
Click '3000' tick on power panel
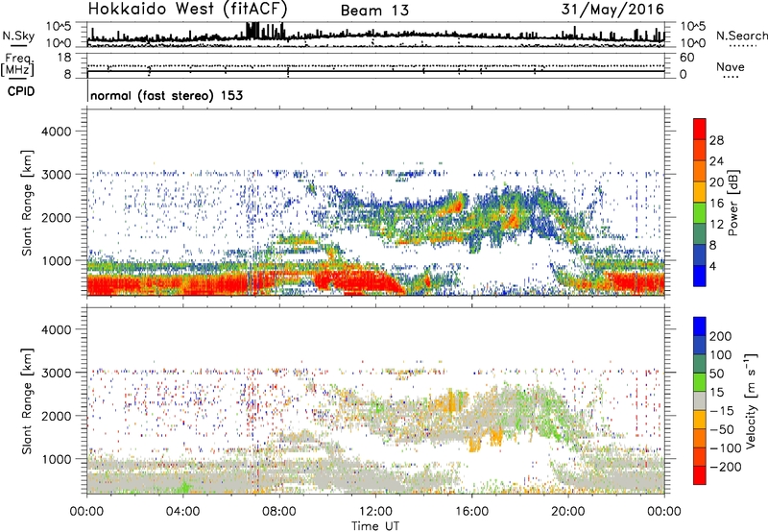click(57, 175)
